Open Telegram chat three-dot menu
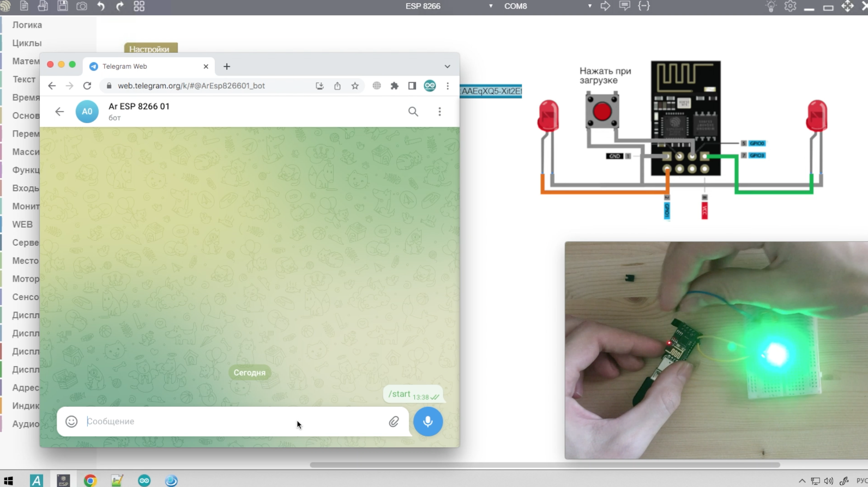Viewport: 868px width, 487px height. pyautogui.click(x=439, y=112)
